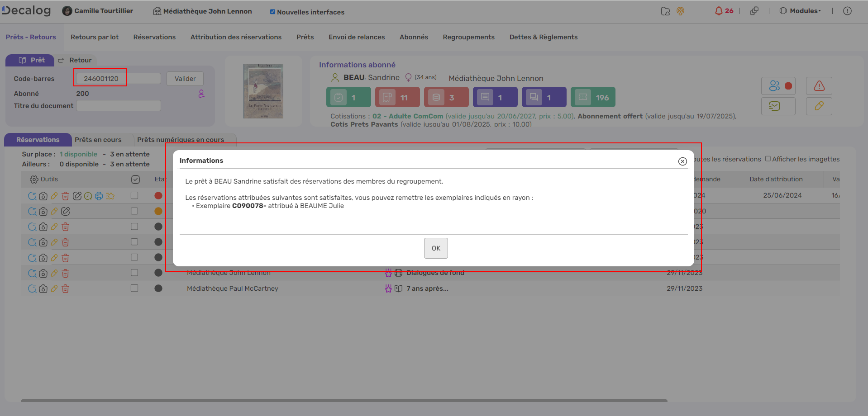
Task: Check the first reservation row's checkbox
Action: pos(134,195)
